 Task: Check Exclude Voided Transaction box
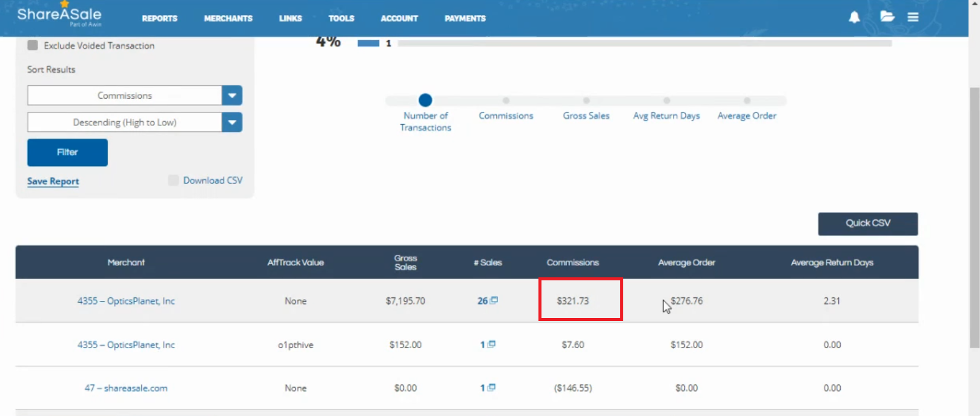pyautogui.click(x=33, y=45)
